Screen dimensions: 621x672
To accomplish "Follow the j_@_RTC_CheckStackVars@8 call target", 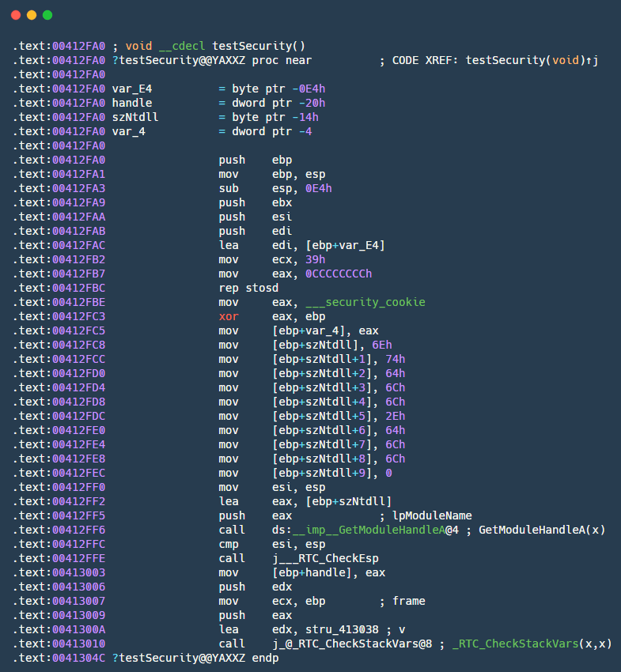I will [352, 644].
